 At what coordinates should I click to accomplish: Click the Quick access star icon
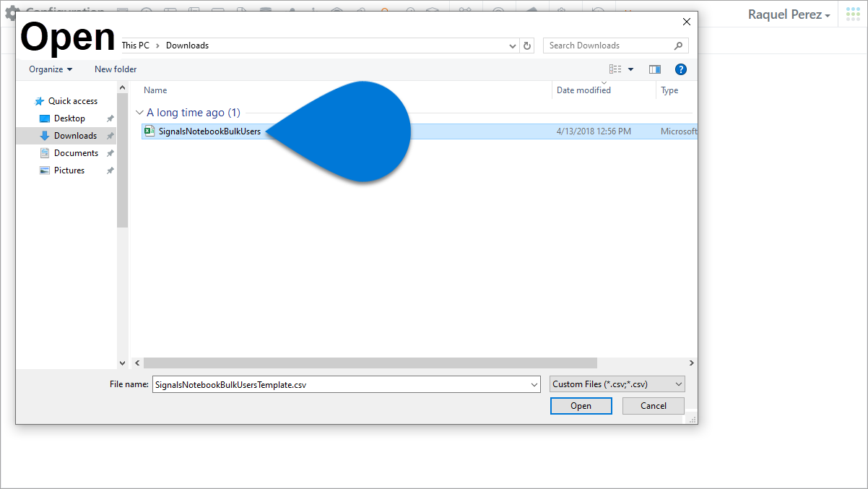(40, 101)
